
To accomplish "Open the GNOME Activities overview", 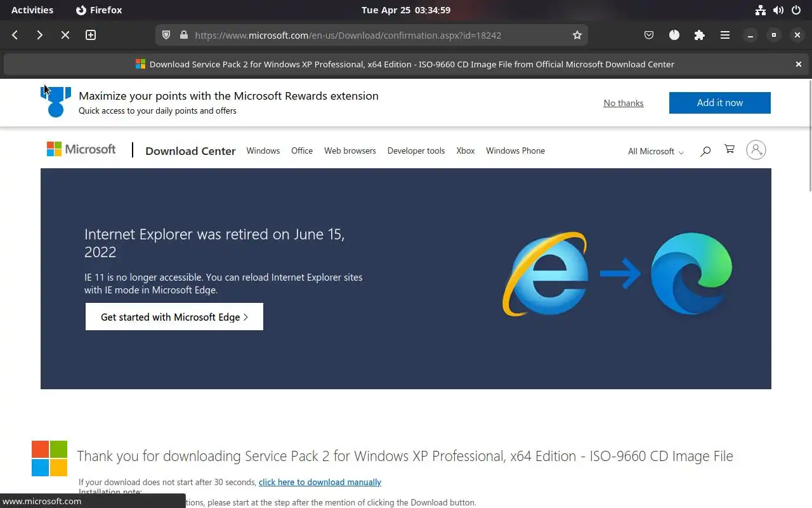I will point(32,10).
